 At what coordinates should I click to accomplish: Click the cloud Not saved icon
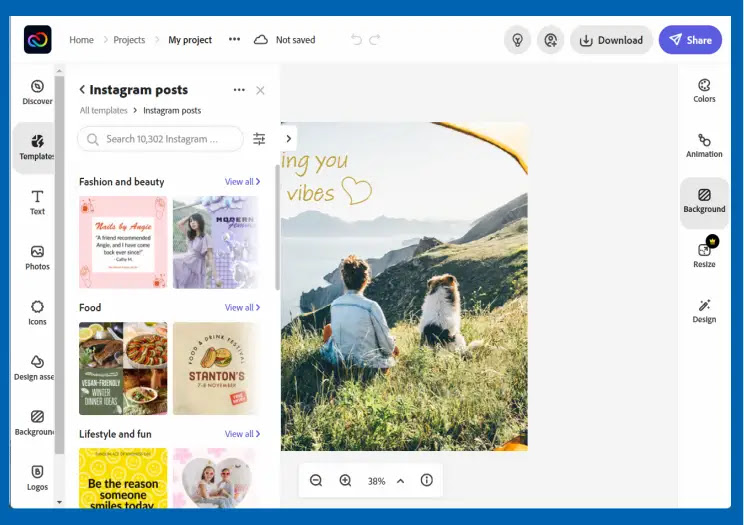coord(260,39)
